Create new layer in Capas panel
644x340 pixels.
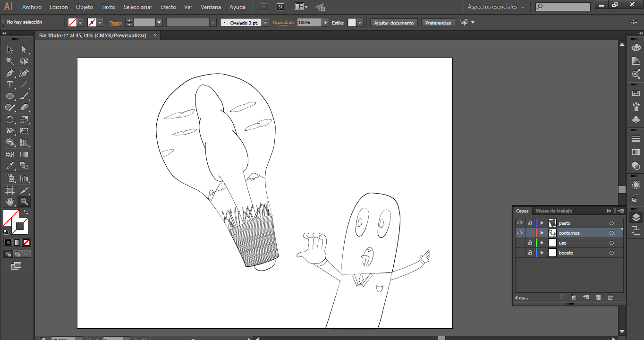598,297
